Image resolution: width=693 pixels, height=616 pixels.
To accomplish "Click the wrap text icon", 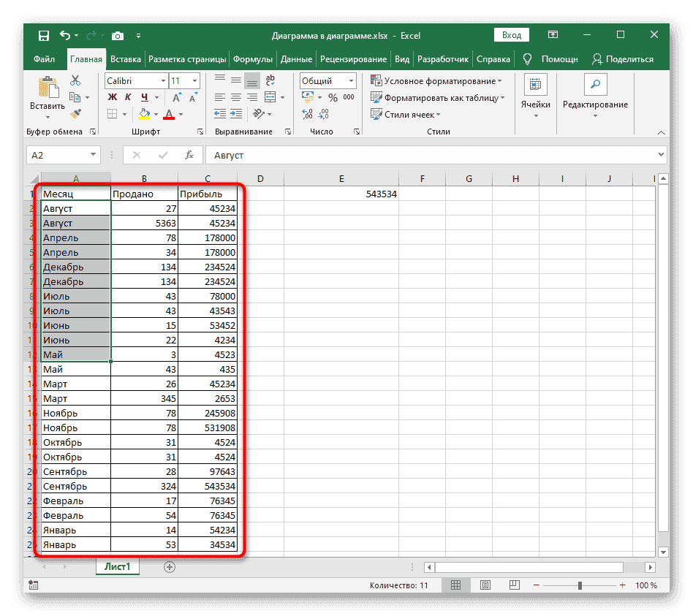I will 270,81.
